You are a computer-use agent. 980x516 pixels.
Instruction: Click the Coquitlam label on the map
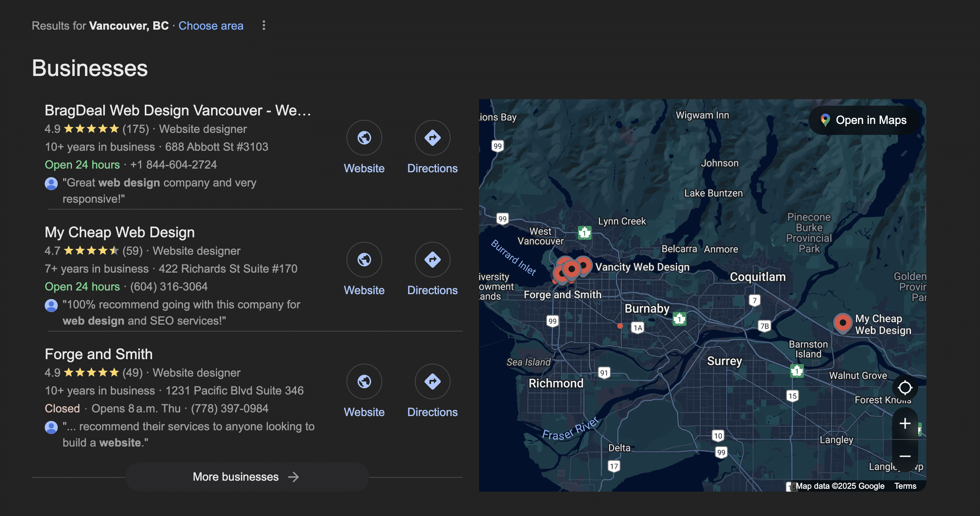[758, 277]
